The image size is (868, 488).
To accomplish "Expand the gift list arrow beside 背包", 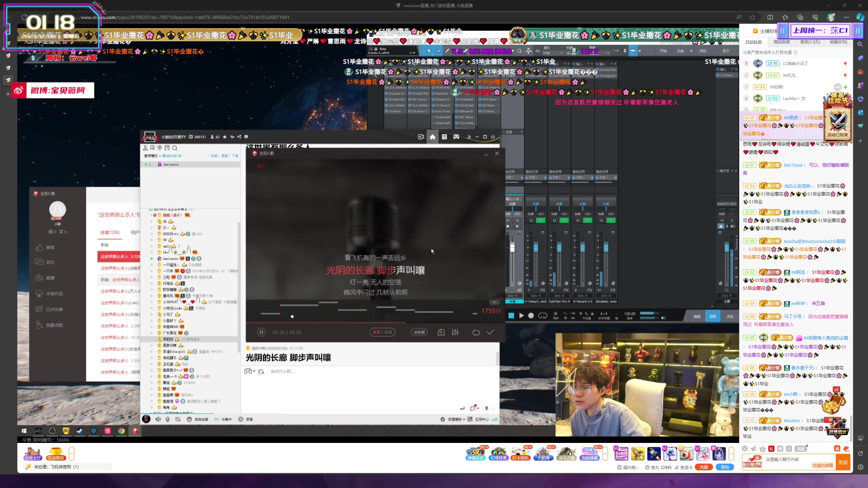I will click(x=731, y=453).
